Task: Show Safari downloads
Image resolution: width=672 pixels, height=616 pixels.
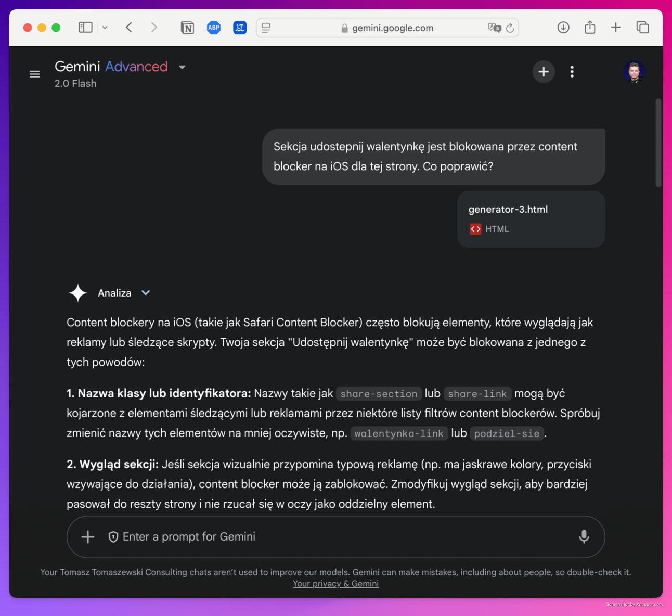Action: (x=563, y=28)
